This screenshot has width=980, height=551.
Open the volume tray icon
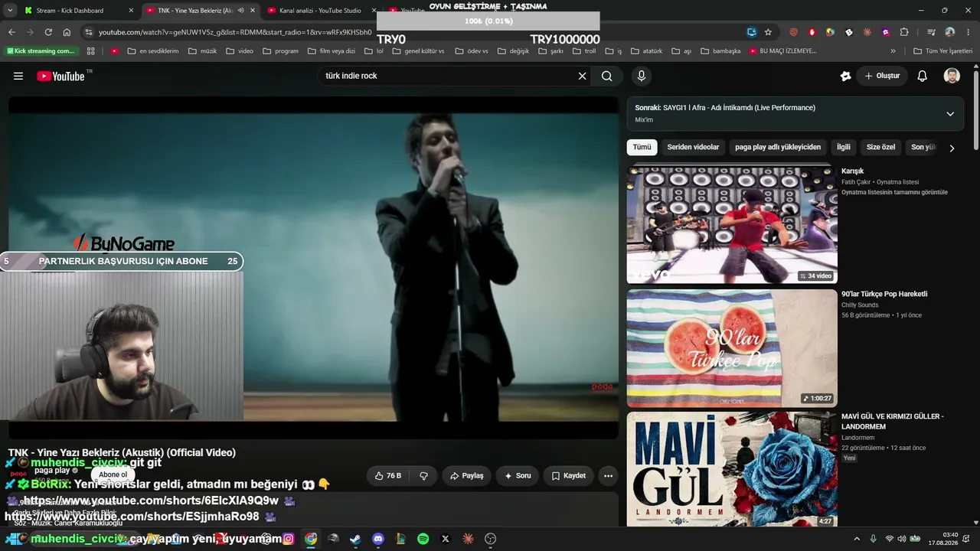(901, 539)
